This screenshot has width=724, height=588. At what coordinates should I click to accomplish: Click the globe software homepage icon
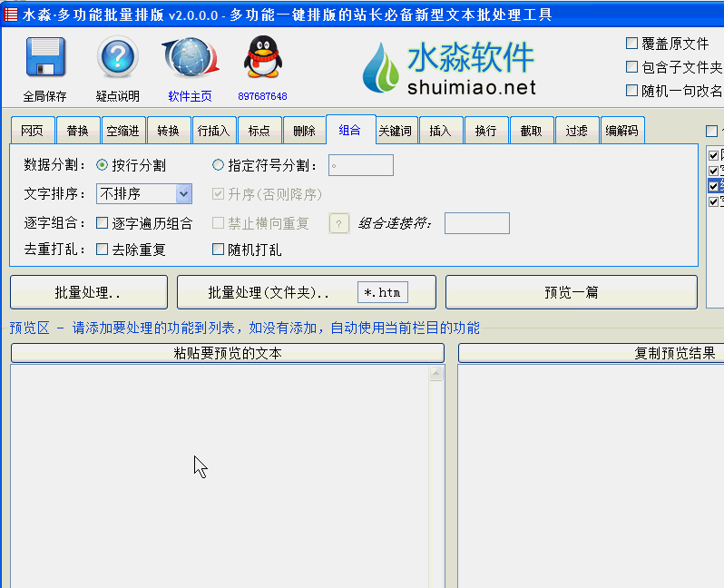tap(190, 59)
